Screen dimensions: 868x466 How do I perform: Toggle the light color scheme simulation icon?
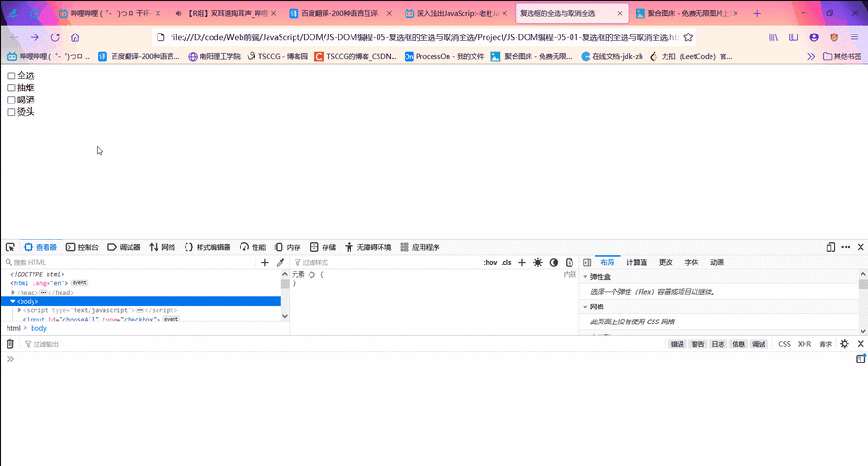[x=538, y=263]
